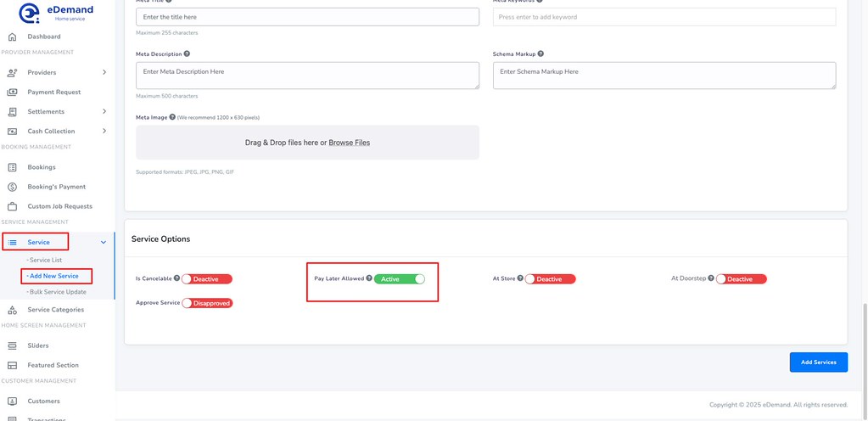Focus the Meta Title input field
868x421 pixels.
point(308,17)
